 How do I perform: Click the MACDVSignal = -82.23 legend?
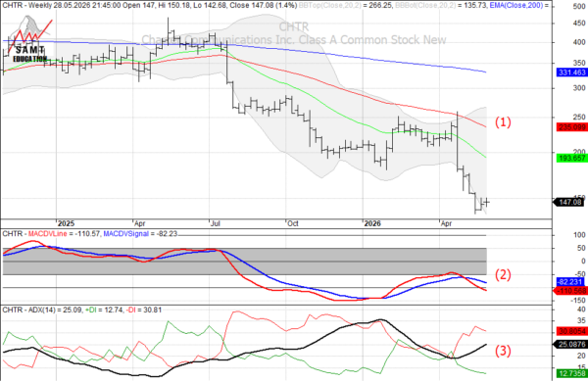click(140, 234)
